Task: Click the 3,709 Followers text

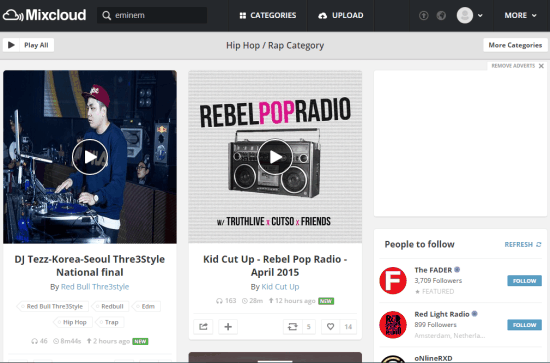Action: (x=438, y=281)
